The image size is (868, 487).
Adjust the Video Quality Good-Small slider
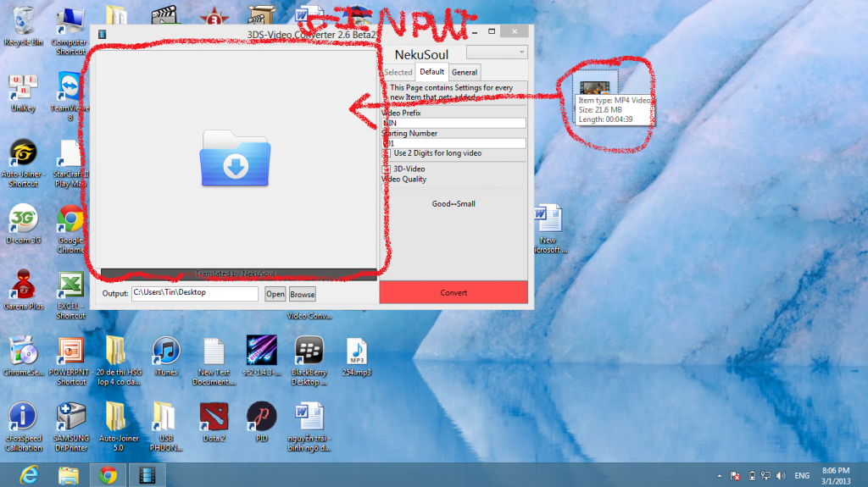[453, 191]
